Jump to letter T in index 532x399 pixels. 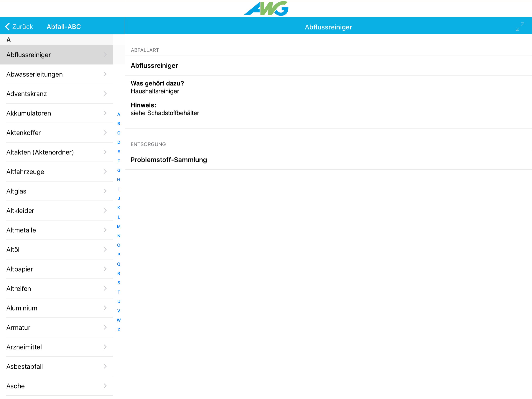pos(119,292)
